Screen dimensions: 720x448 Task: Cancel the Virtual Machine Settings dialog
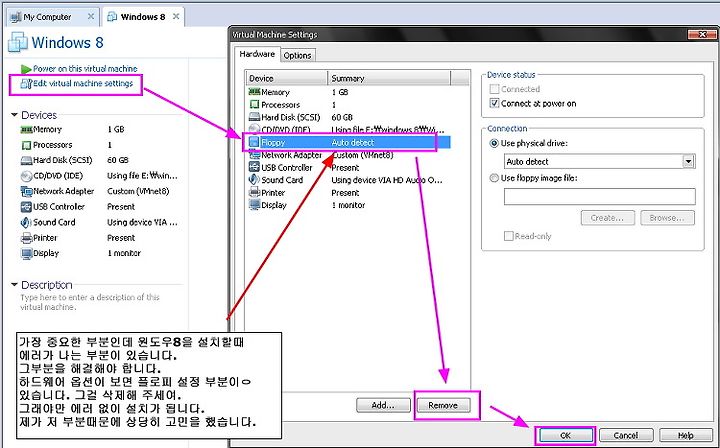point(626,435)
